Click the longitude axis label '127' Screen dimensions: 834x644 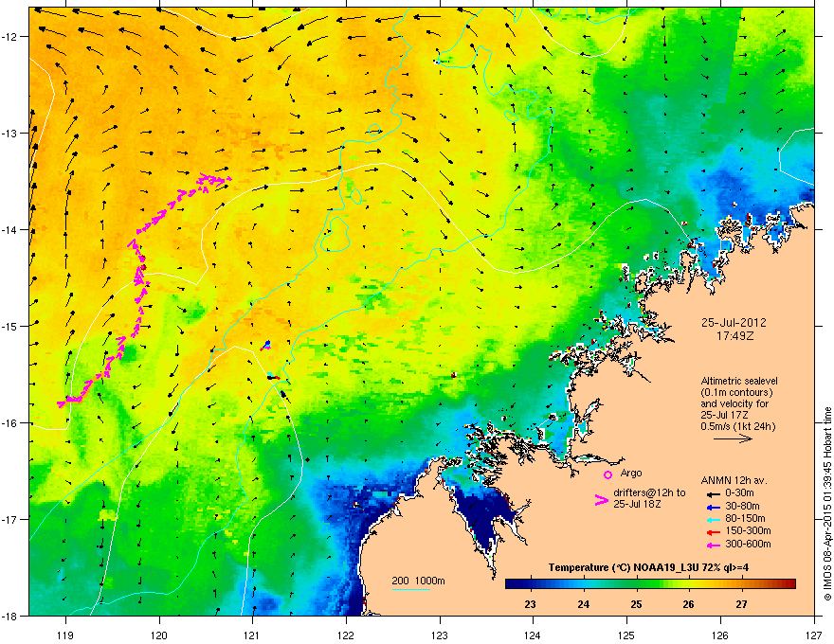(814, 635)
